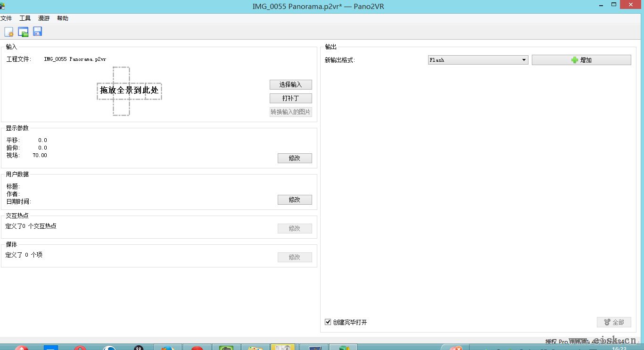
Task: Open the 帮助 menu
Action: (x=63, y=18)
